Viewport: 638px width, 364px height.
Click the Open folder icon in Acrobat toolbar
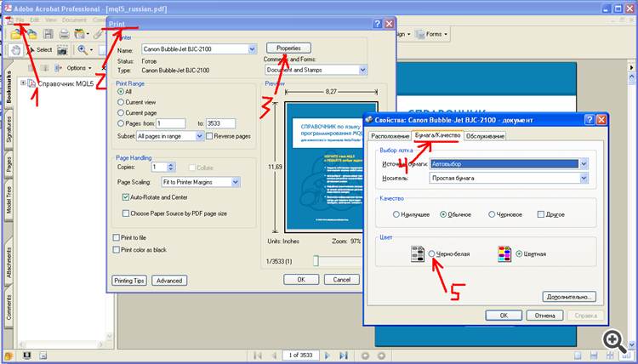[x=16, y=34]
